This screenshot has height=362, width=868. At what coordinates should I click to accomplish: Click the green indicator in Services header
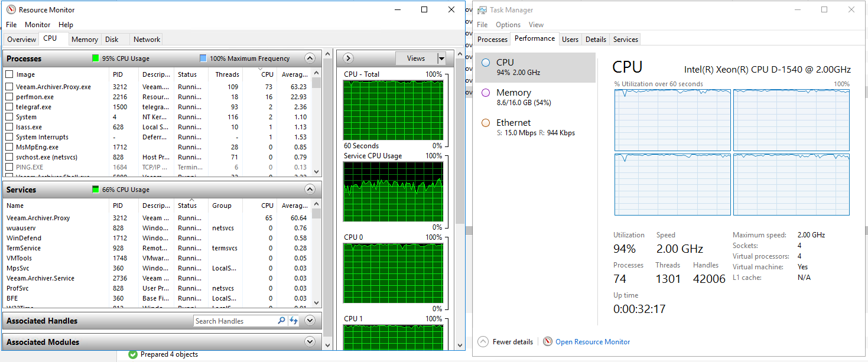[x=96, y=190]
